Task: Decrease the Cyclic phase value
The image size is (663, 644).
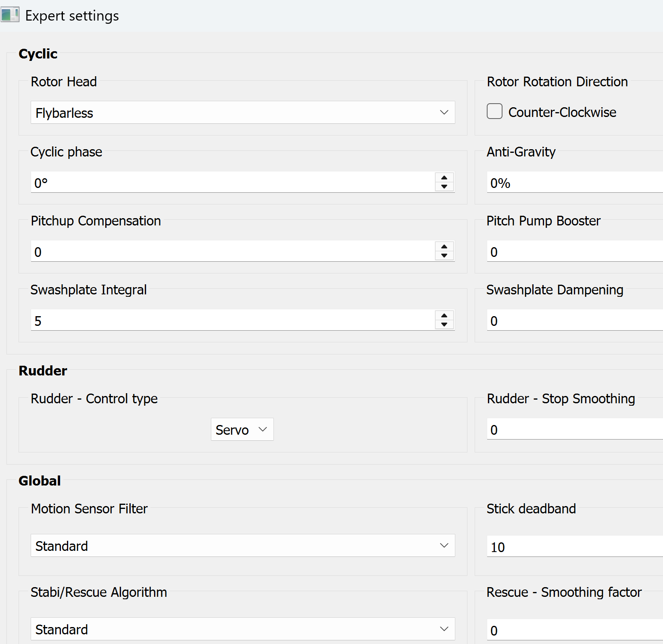Action: point(444,187)
